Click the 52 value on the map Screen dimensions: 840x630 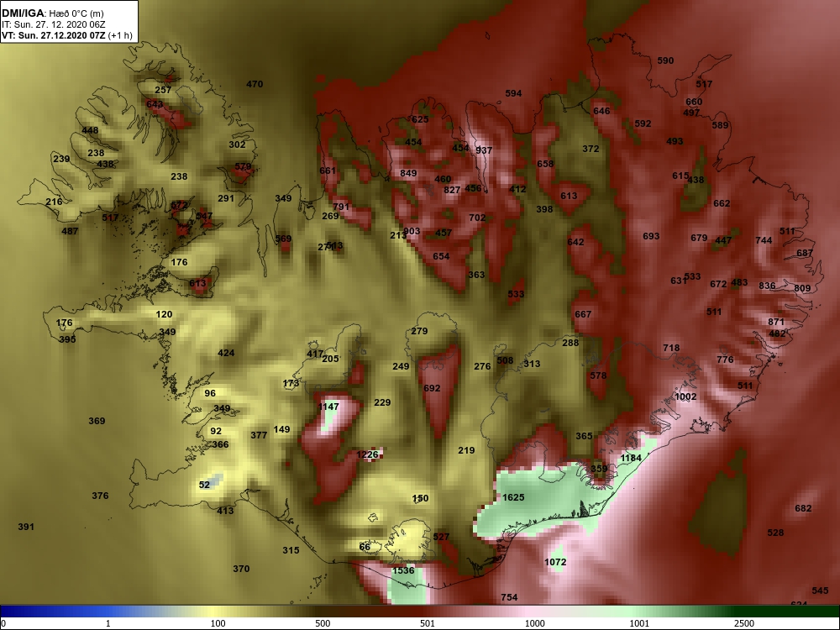pyautogui.click(x=204, y=485)
